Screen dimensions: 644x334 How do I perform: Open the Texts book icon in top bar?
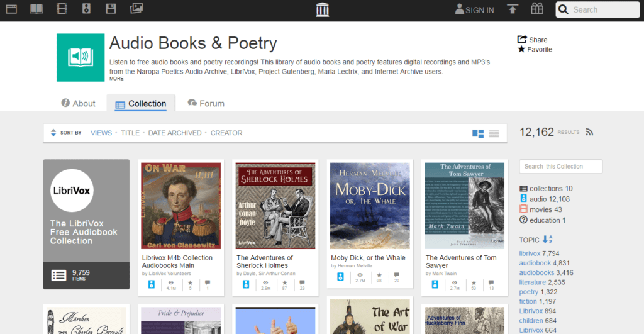[x=36, y=9]
